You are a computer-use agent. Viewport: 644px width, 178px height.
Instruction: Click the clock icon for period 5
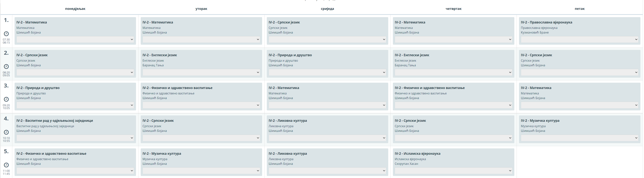point(6,165)
